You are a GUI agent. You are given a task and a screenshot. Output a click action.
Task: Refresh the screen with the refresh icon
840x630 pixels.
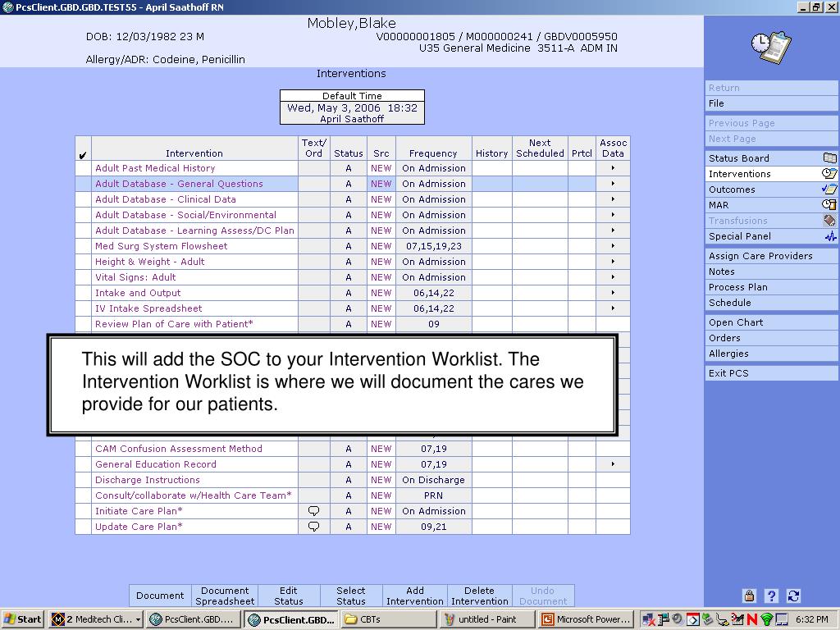click(793, 596)
